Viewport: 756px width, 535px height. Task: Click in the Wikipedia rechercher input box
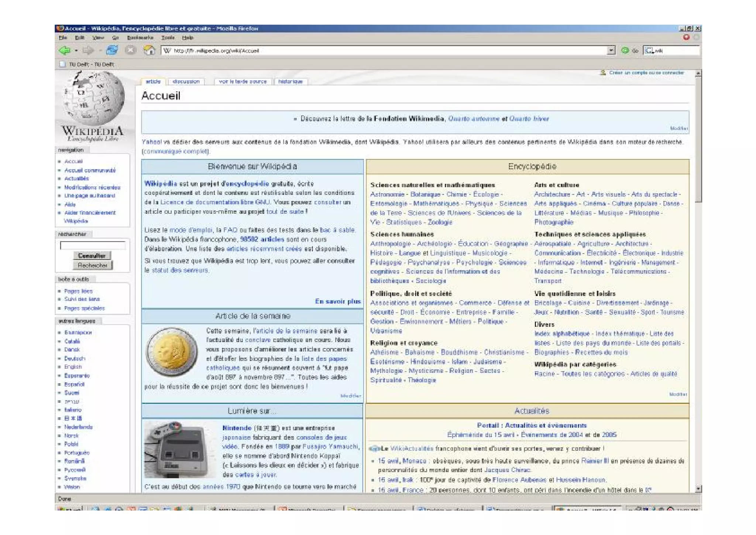click(93, 245)
